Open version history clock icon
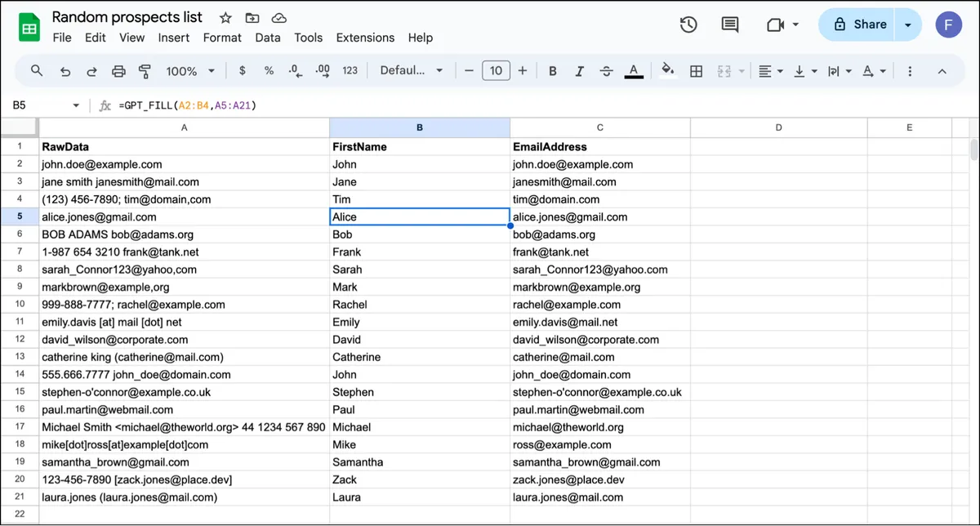This screenshot has width=980, height=526. coord(688,25)
